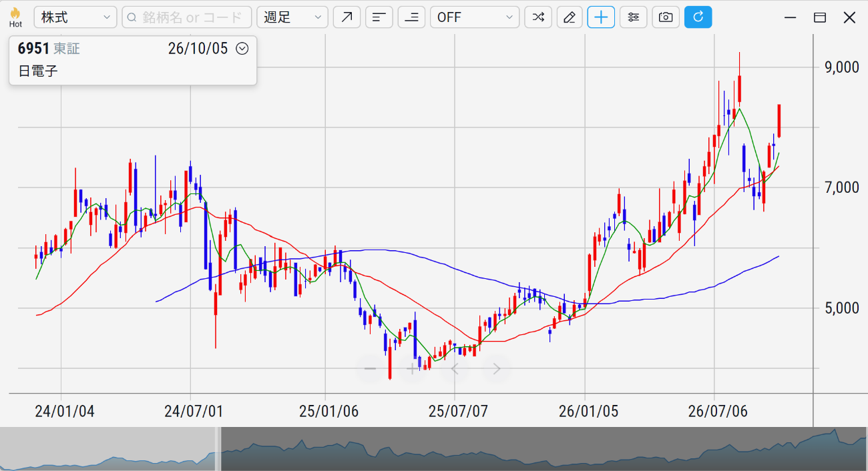
Task: Move chart back with left chevron
Action: point(455,369)
